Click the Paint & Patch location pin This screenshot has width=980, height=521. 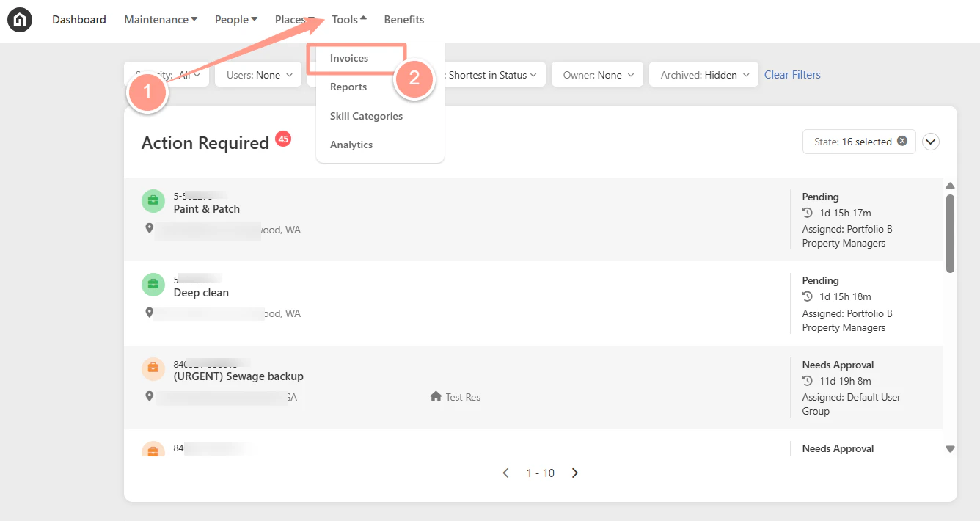point(150,229)
